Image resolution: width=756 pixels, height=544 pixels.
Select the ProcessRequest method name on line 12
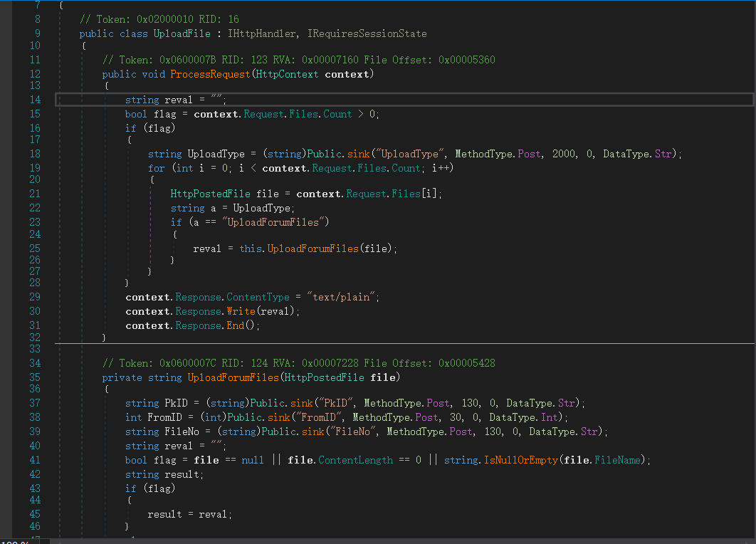[210, 74]
